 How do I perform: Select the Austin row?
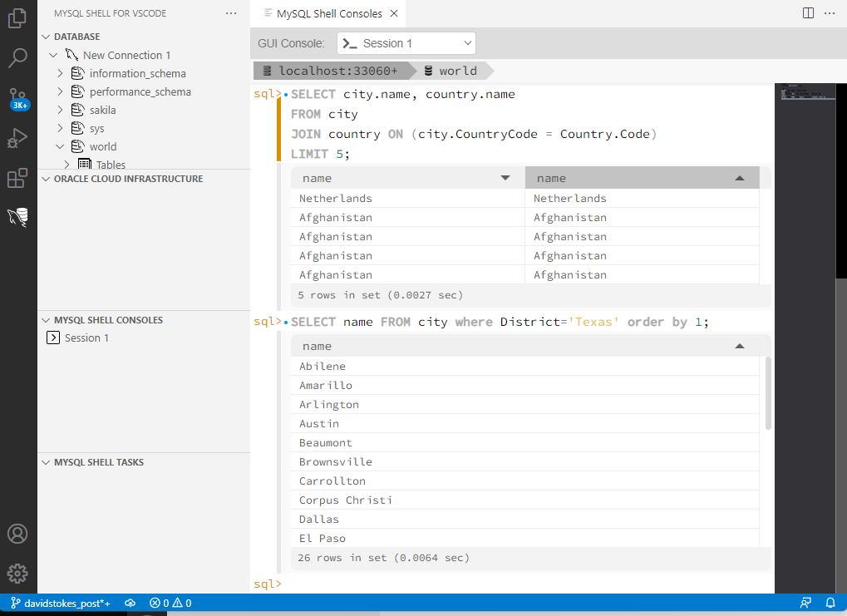(525, 424)
